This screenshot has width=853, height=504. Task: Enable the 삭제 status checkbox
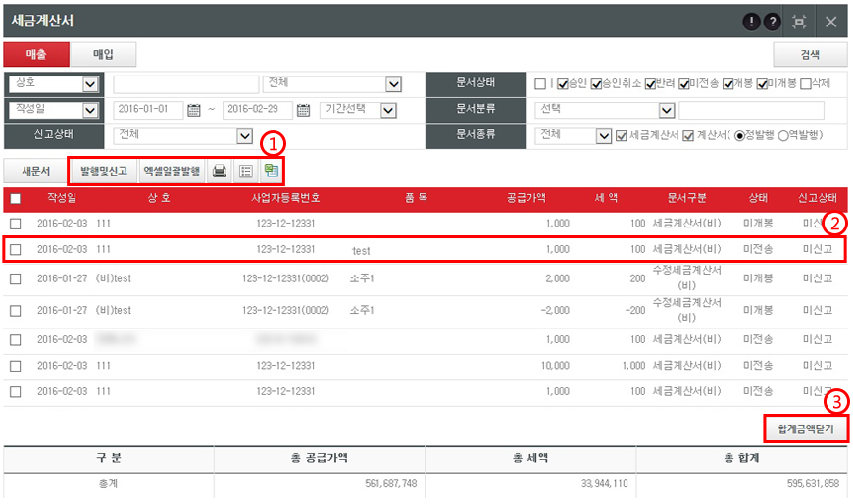[806, 83]
